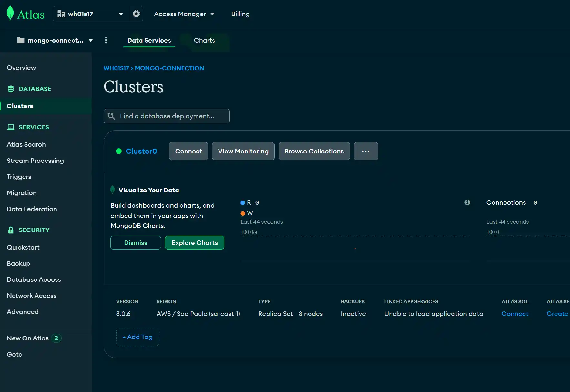This screenshot has width=570, height=392.
Task: Click the Explore Charts button
Action: pyautogui.click(x=195, y=243)
